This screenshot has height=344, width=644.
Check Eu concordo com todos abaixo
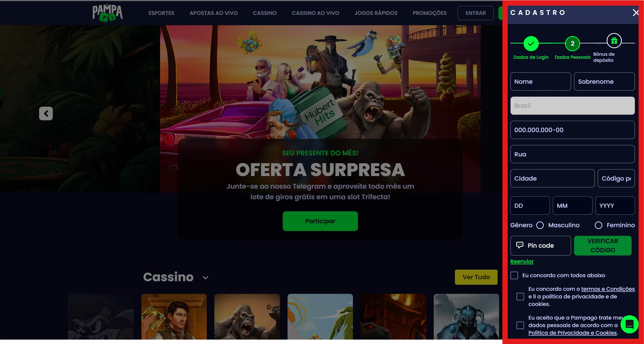514,275
